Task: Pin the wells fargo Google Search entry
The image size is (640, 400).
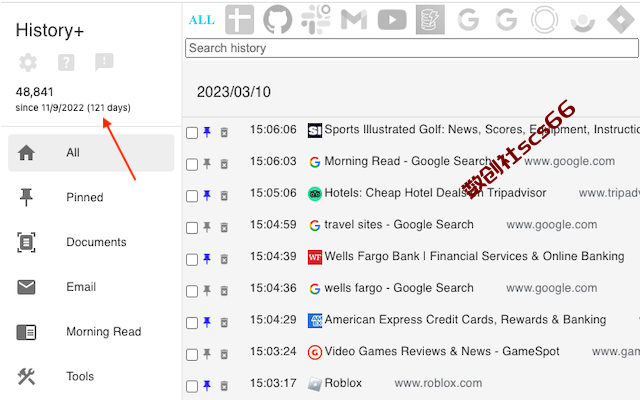Action: coord(207,291)
